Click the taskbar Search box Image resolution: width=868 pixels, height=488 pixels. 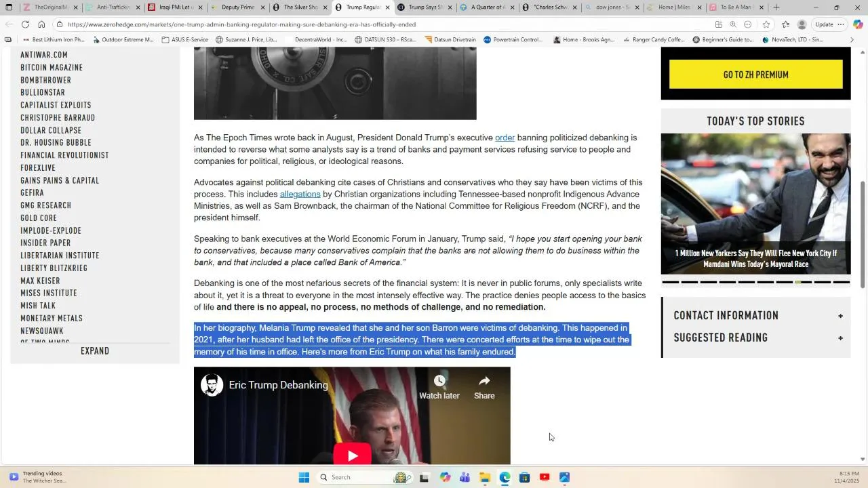coord(366,477)
